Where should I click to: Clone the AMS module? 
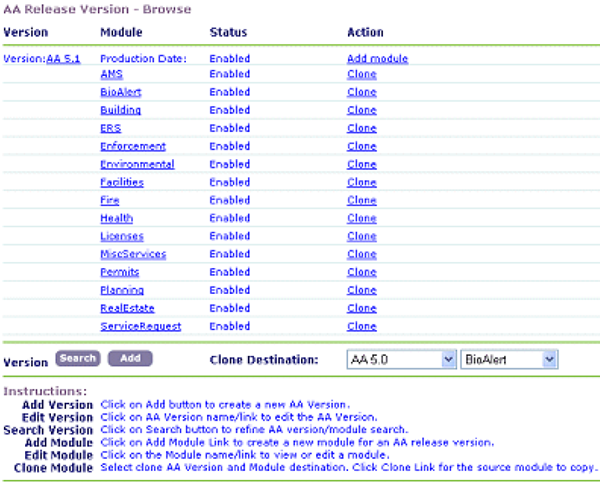tap(361, 74)
